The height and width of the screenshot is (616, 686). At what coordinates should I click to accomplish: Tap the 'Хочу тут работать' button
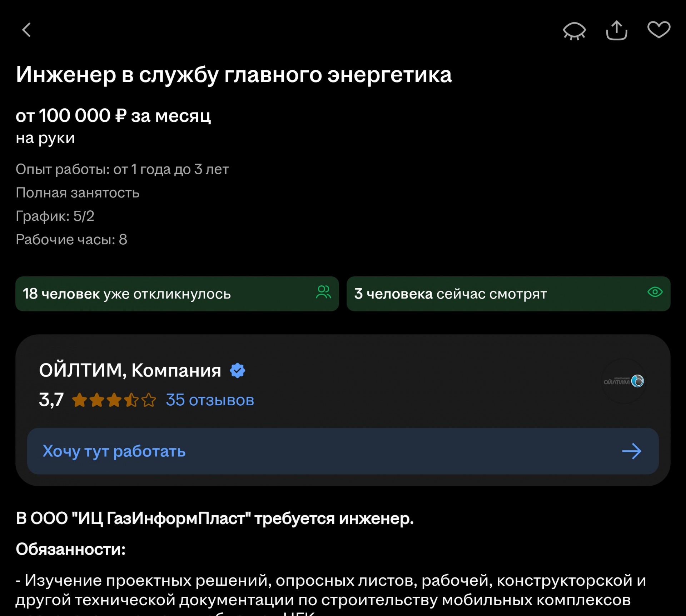(343, 451)
